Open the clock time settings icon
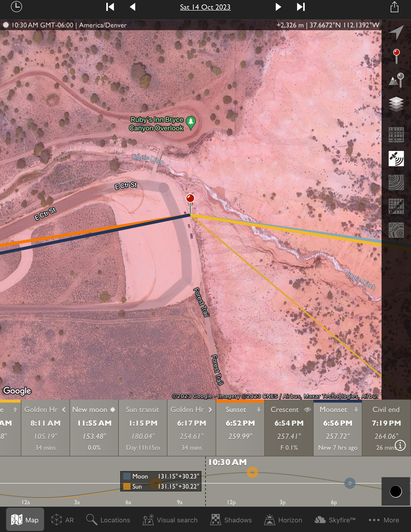This screenshot has width=411, height=532. [x=16, y=7]
